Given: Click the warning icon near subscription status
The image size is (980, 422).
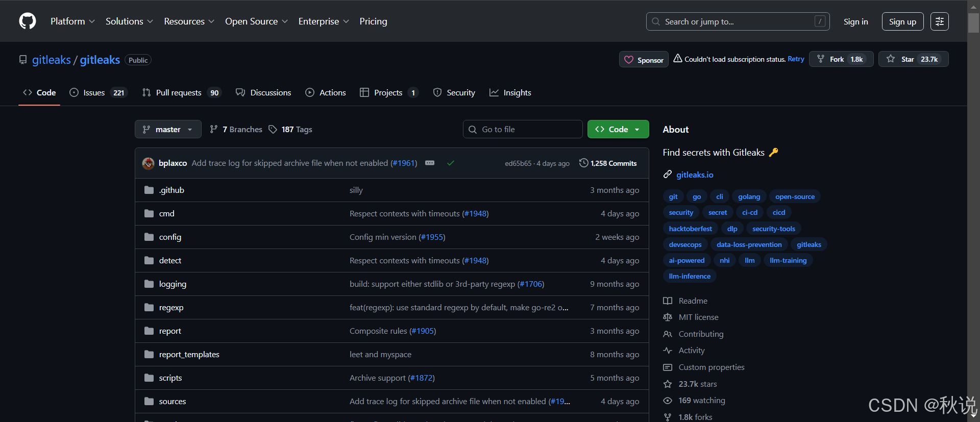Looking at the screenshot, I should tap(677, 59).
